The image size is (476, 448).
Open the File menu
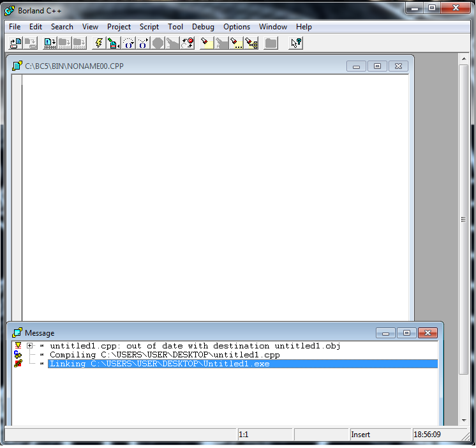(15, 27)
